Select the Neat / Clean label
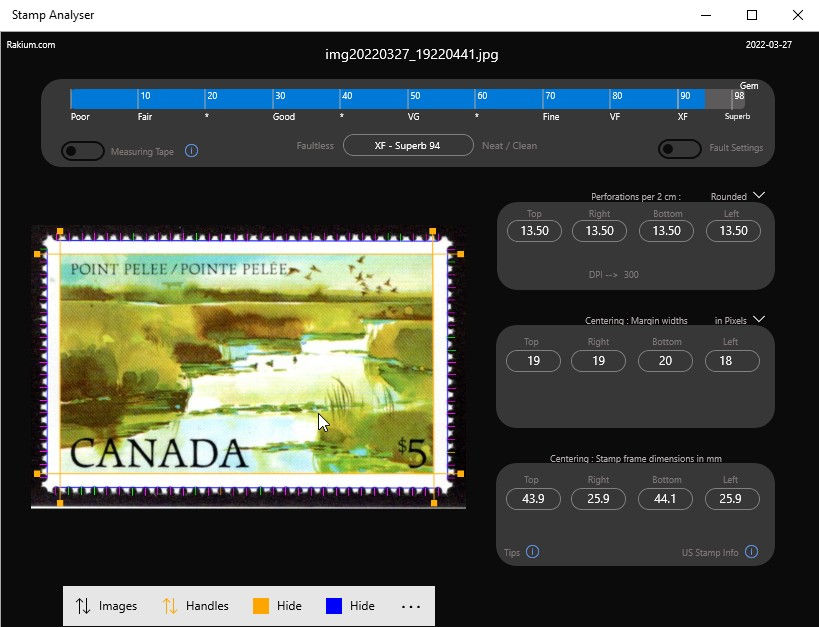 pos(509,146)
